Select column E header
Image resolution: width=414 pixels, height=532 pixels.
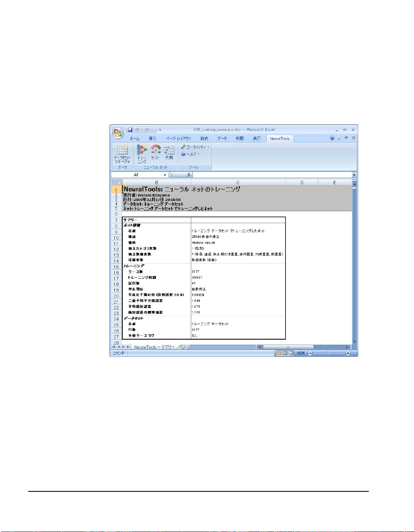[x=335, y=182]
